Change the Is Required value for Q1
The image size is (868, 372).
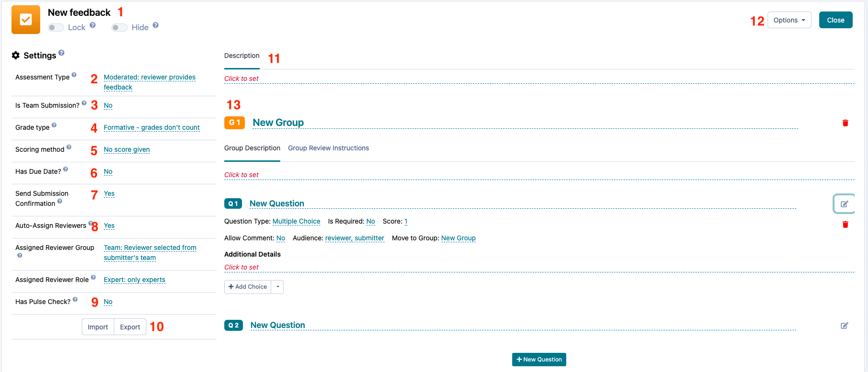(x=371, y=222)
